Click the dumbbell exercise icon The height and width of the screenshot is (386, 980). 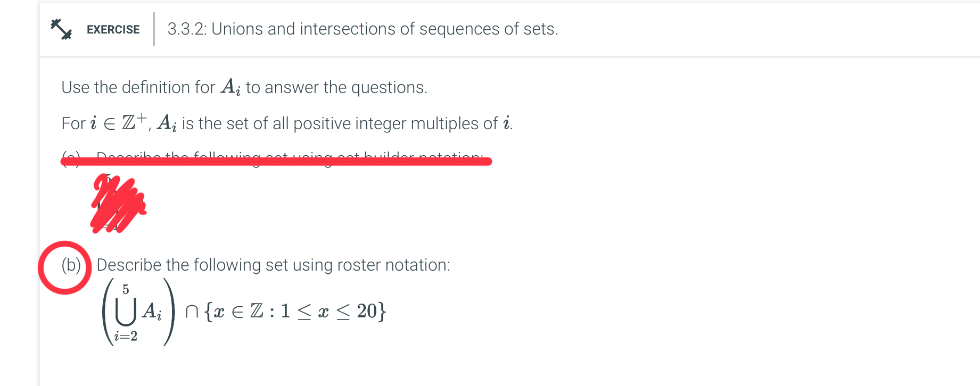(x=61, y=29)
